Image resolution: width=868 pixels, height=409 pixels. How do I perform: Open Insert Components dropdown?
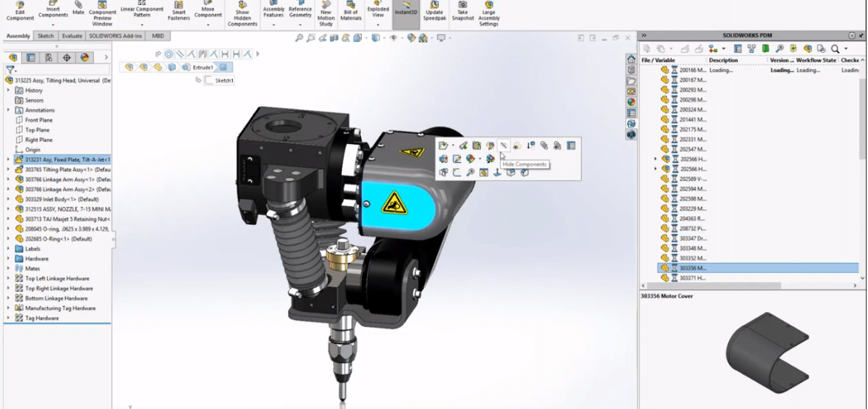53,25
